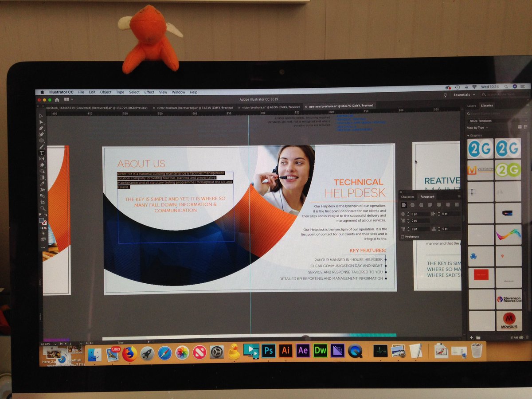Select the Mowgli's logo library graphic
532x399 pixels.
click(x=509, y=321)
